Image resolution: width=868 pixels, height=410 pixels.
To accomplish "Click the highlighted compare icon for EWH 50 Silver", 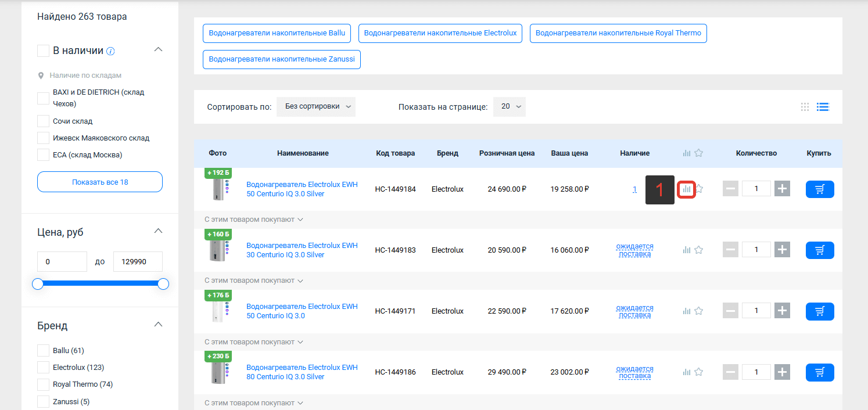I will coord(687,189).
